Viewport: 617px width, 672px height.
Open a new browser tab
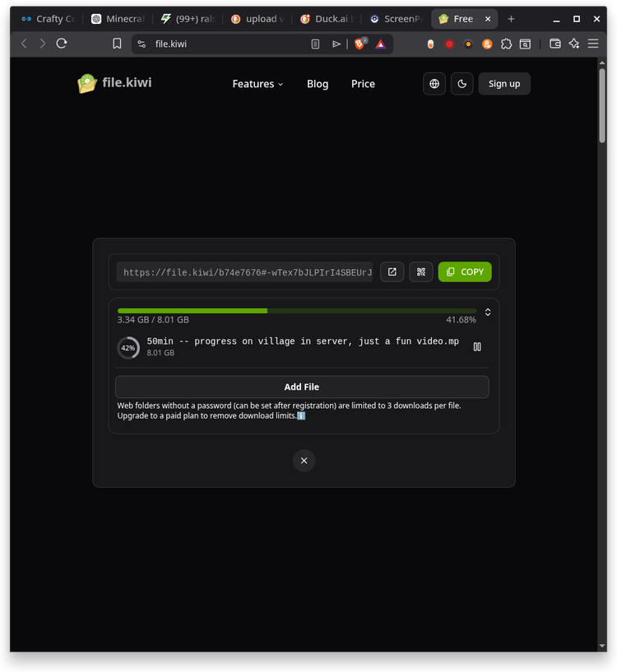point(511,19)
